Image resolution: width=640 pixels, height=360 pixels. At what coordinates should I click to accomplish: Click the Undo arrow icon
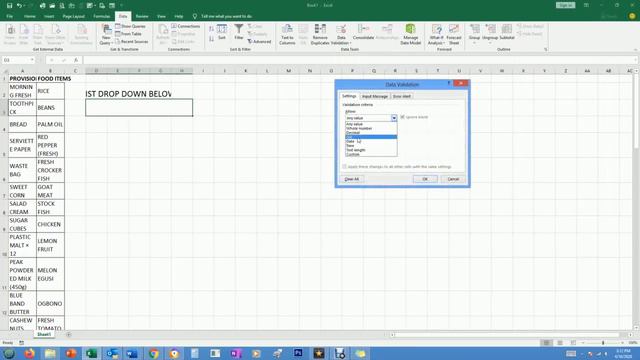point(19,5)
